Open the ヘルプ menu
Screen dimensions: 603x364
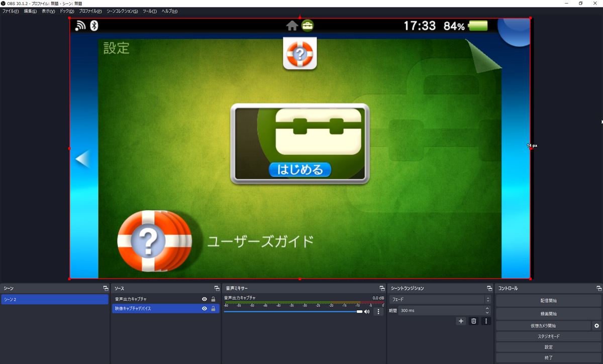169,11
